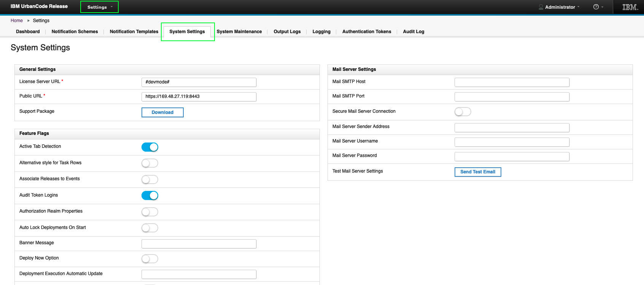Click the Mail Server Password field
Viewport: 644px width, 285px height.
click(x=512, y=156)
